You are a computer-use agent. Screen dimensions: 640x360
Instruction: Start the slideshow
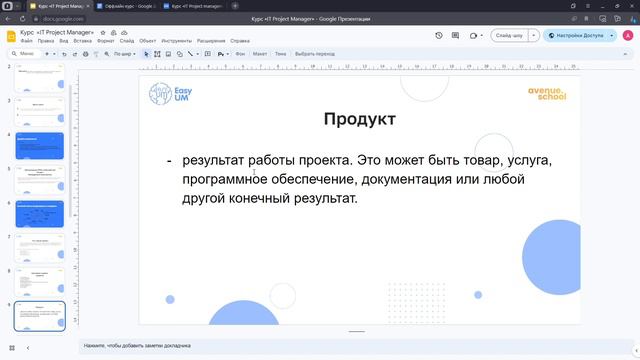[509, 36]
